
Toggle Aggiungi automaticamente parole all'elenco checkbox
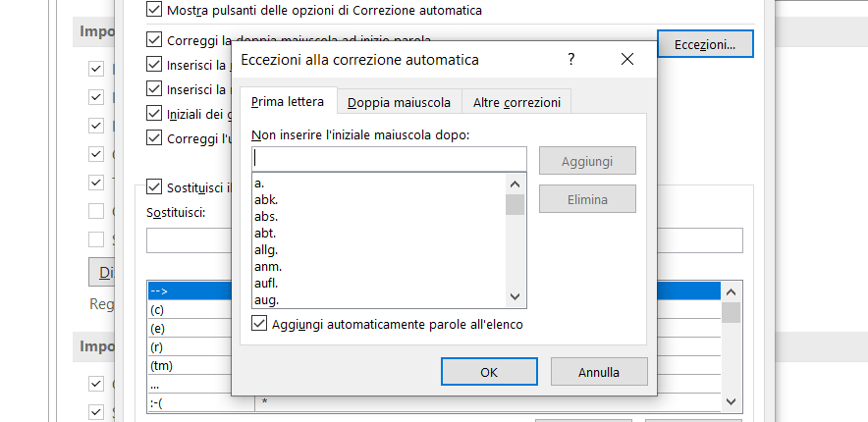[x=259, y=324]
